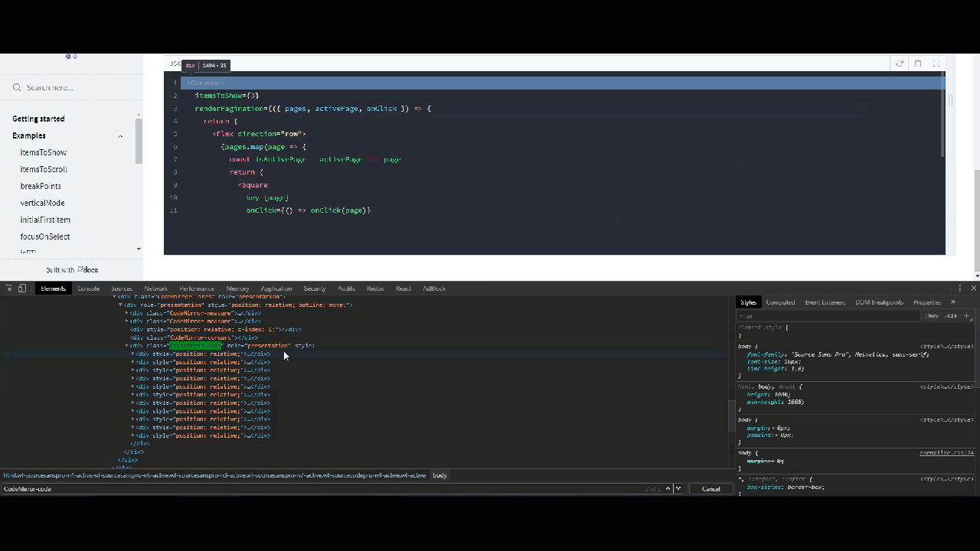Image resolution: width=980 pixels, height=551 pixels.
Task: Open the itemsToScroll example link
Action: [x=44, y=169]
